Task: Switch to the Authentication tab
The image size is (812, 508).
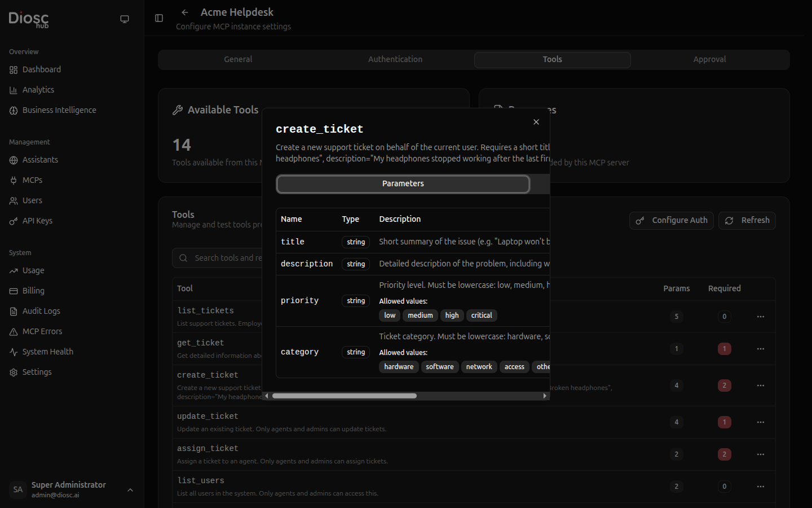Action: [x=395, y=59]
